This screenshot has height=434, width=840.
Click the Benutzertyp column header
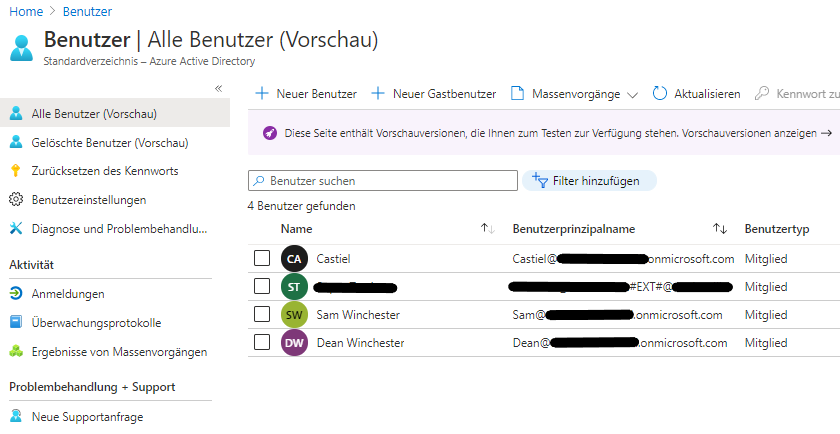click(x=777, y=229)
